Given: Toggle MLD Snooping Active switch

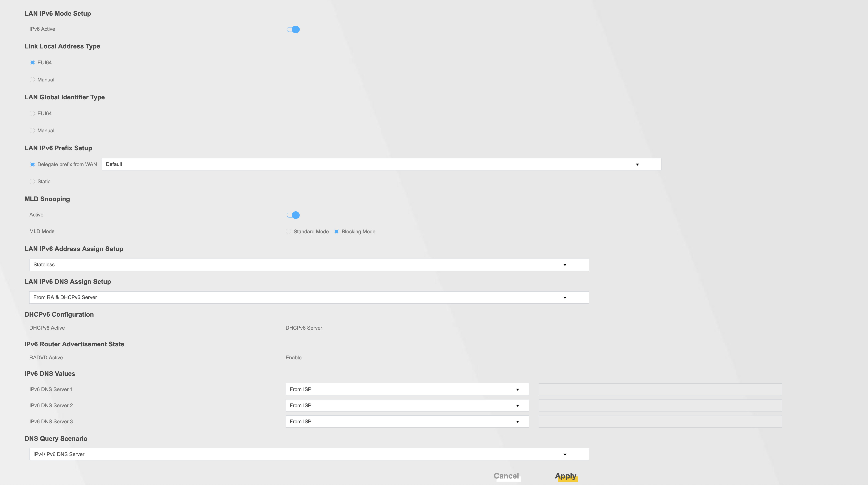Looking at the screenshot, I should pos(293,215).
